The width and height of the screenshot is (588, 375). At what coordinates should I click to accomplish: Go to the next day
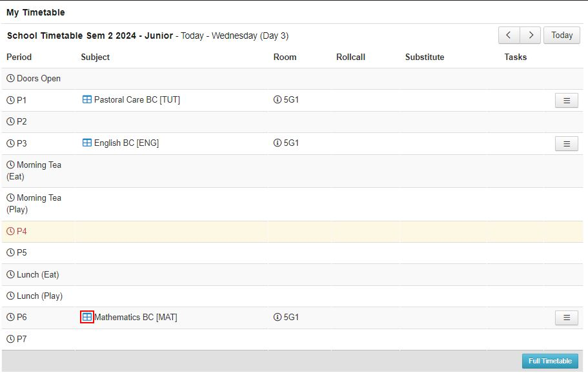point(531,35)
